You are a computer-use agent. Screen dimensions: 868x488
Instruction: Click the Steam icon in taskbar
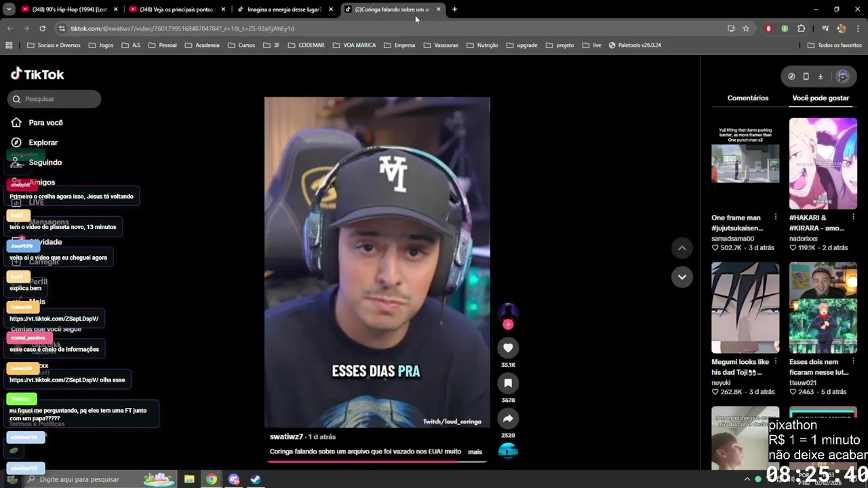pos(256,479)
